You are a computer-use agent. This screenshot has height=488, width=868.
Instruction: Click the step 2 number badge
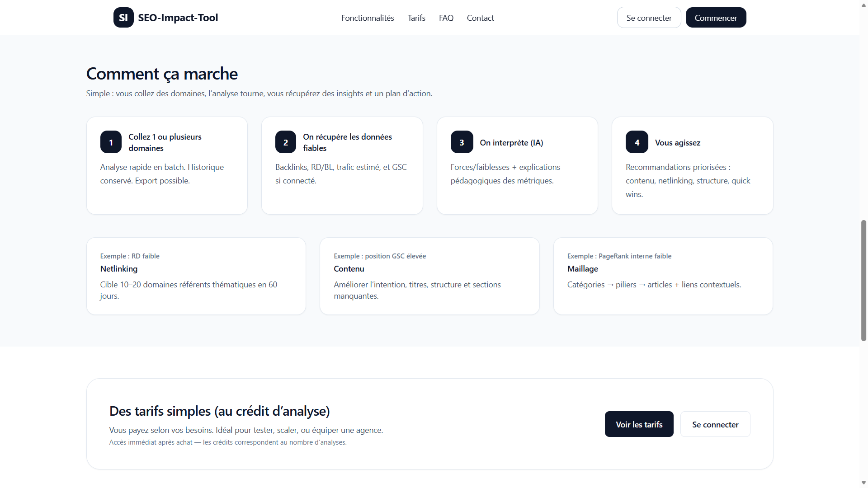(x=285, y=142)
